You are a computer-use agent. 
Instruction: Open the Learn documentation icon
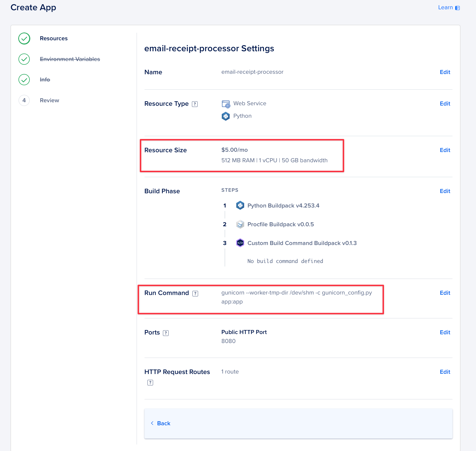pos(457,8)
